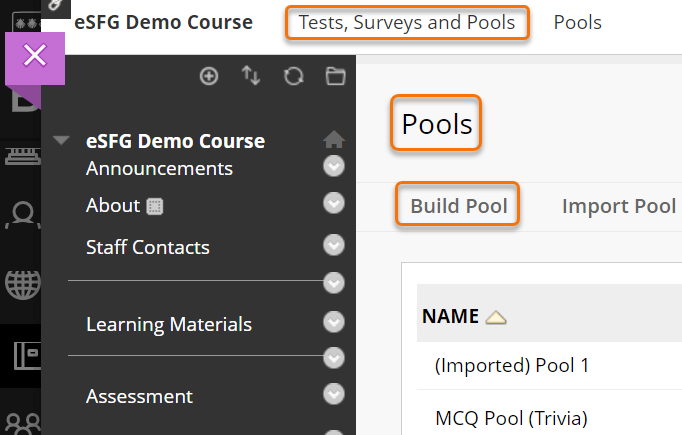Image resolution: width=682 pixels, height=435 pixels.
Task: Click the reorder menu items arrows icon
Action: pyautogui.click(x=251, y=76)
